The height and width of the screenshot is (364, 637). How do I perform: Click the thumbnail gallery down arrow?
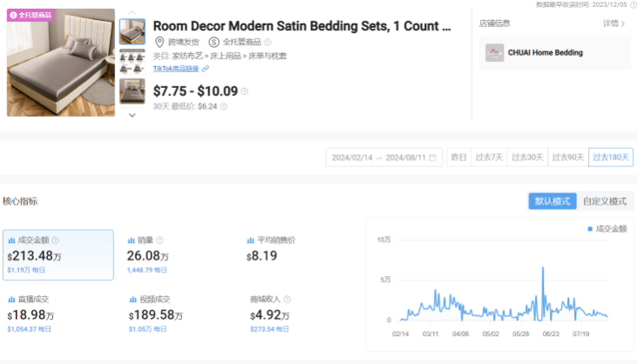pos(132,114)
